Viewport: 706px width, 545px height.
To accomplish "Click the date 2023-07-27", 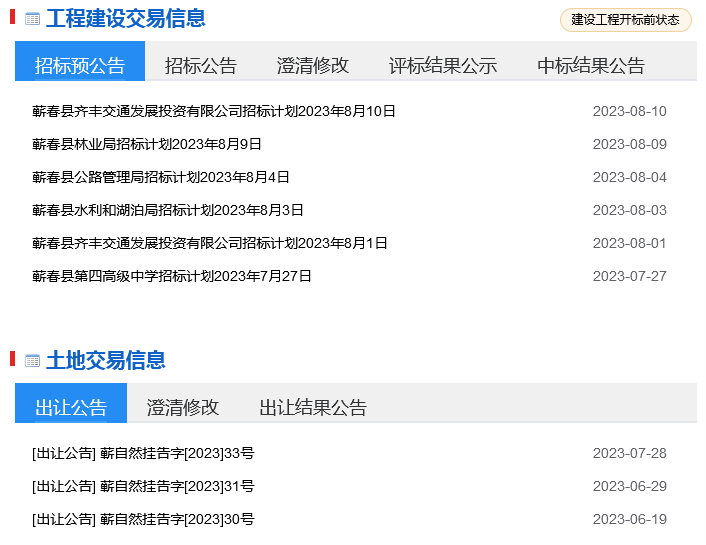I will (629, 276).
